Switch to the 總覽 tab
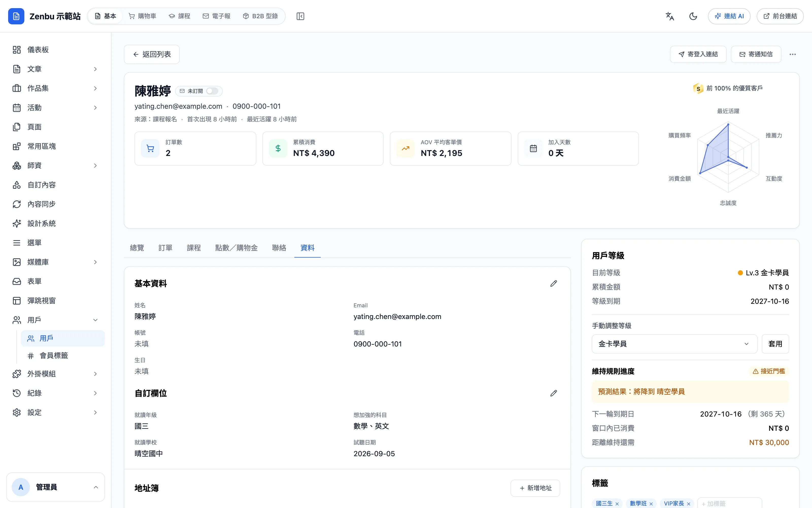The image size is (812, 508). [x=137, y=248]
